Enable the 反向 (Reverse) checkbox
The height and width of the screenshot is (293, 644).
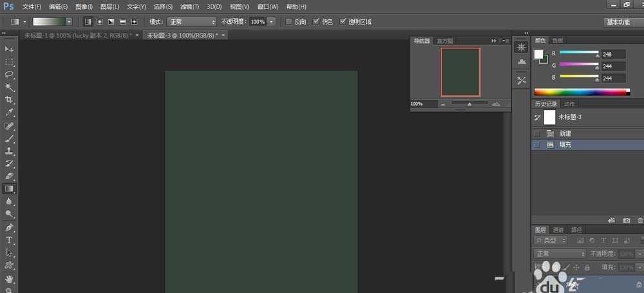pyautogui.click(x=289, y=21)
